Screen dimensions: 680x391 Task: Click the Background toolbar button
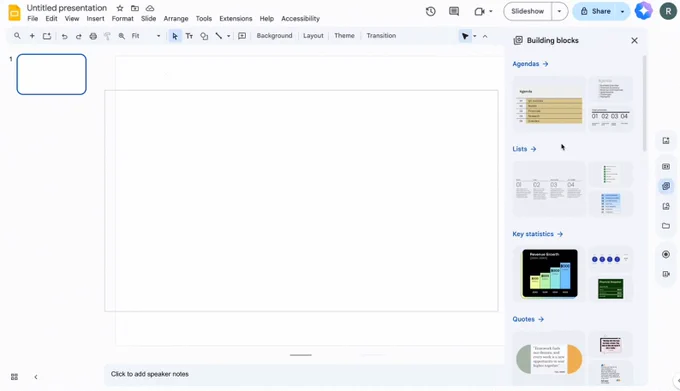click(x=275, y=36)
